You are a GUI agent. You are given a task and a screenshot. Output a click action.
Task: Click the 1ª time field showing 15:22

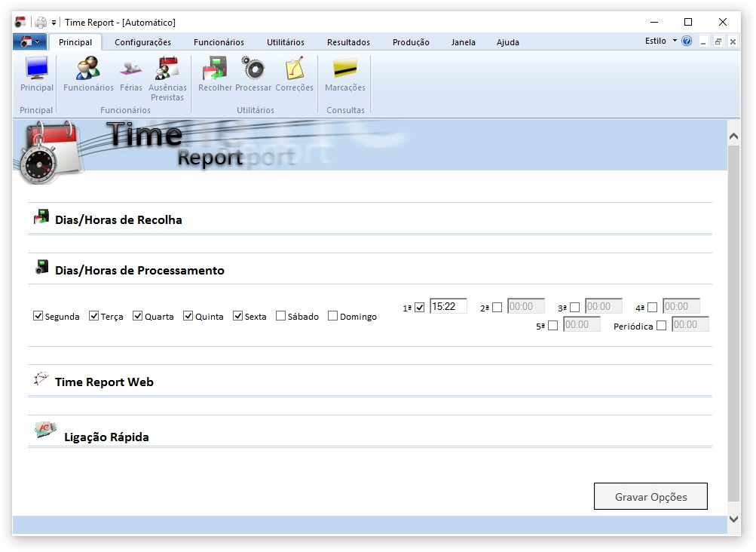coord(448,306)
